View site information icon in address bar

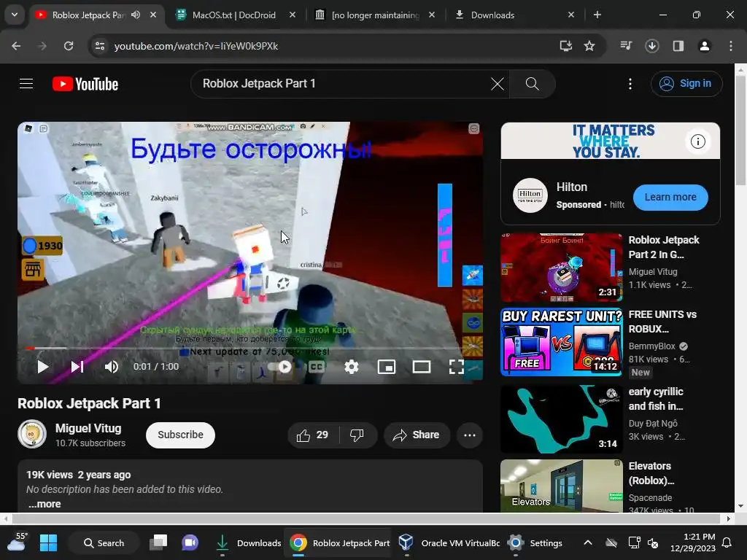pyautogui.click(x=99, y=46)
